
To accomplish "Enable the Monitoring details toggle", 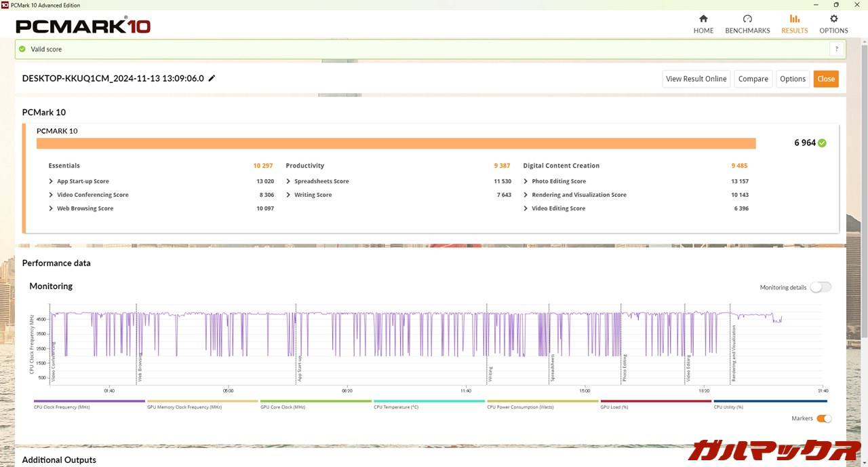I will pyautogui.click(x=820, y=287).
